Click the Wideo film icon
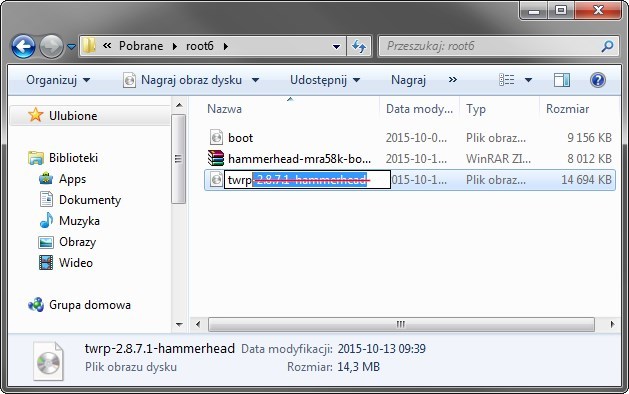The height and width of the screenshot is (394, 629). [46, 263]
